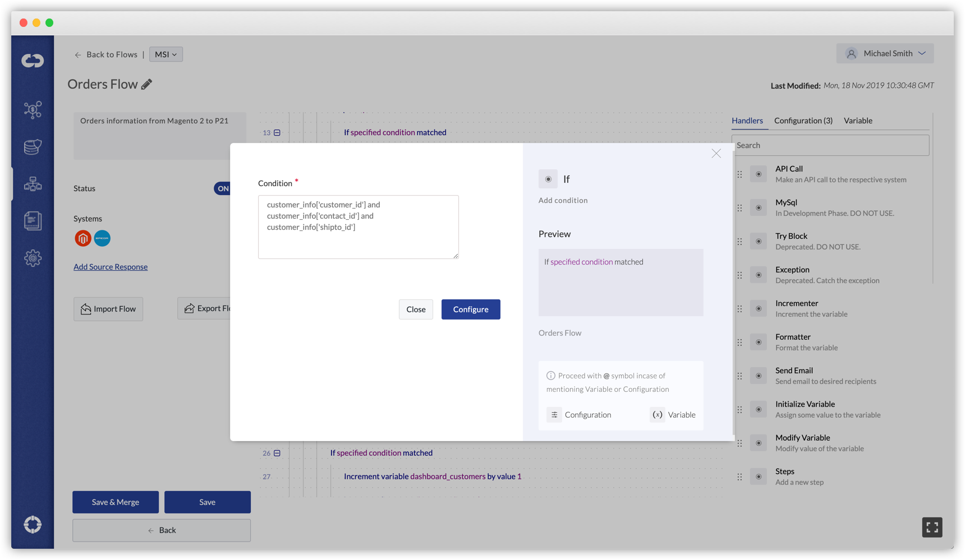The height and width of the screenshot is (560, 965).
Task: Edit flow name with pencil icon
Action: click(147, 85)
